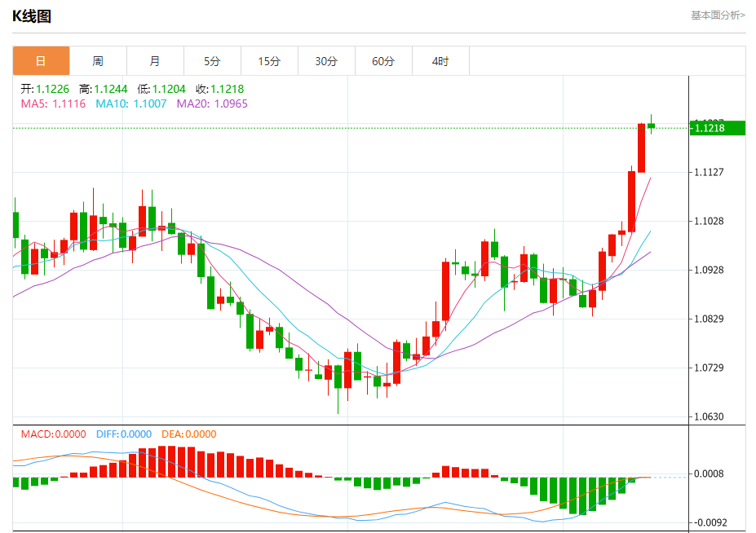Viewport: 756px width, 533px height.
Task: Click the 1.0729 price axis label
Action: [709, 368]
